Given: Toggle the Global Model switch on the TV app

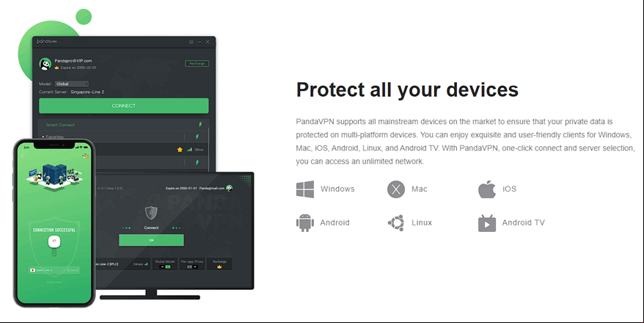Looking at the screenshot, I should click(165, 266).
